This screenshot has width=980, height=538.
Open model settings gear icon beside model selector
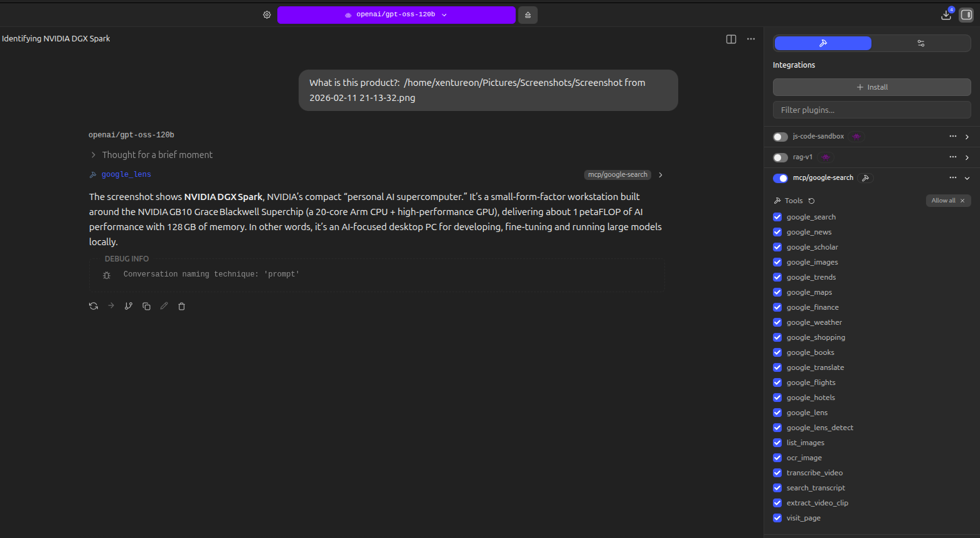click(267, 14)
